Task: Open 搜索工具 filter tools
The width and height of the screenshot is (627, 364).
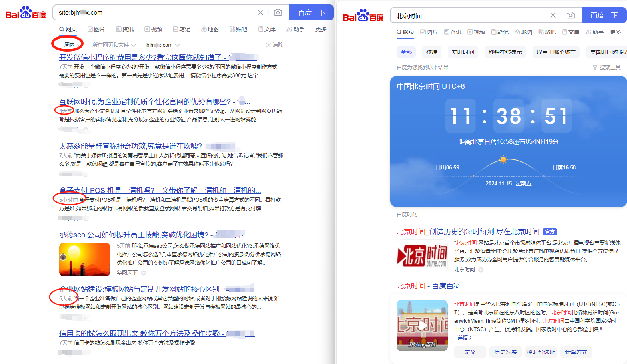Action: [x=607, y=67]
